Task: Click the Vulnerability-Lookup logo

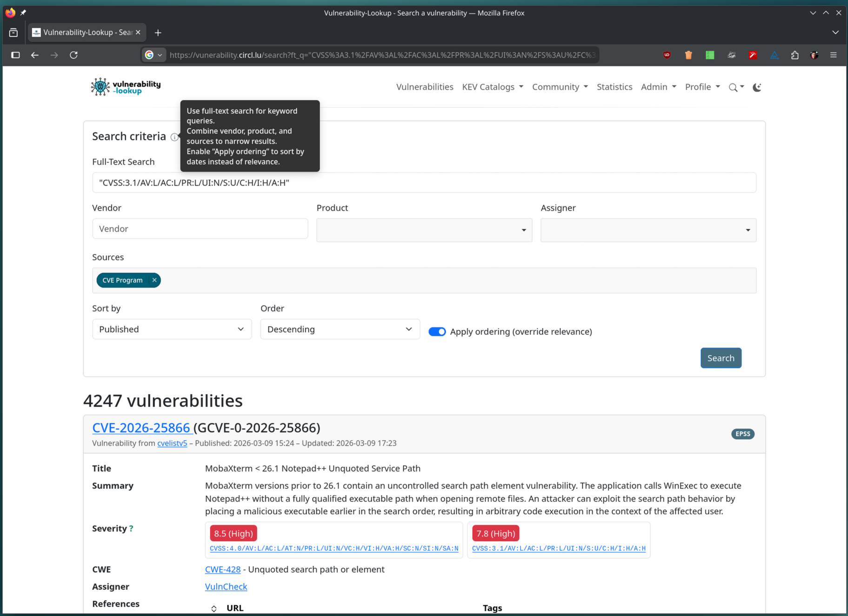Action: pos(126,87)
